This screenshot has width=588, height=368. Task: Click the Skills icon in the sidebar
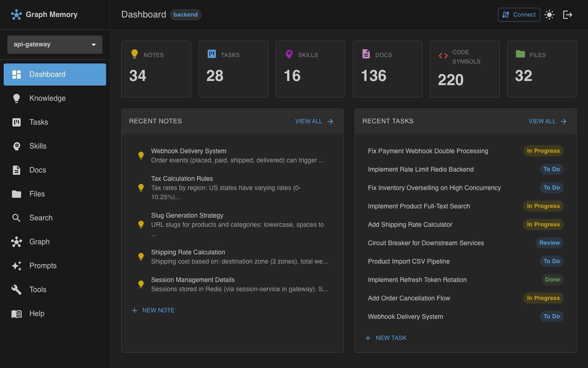coord(16,146)
